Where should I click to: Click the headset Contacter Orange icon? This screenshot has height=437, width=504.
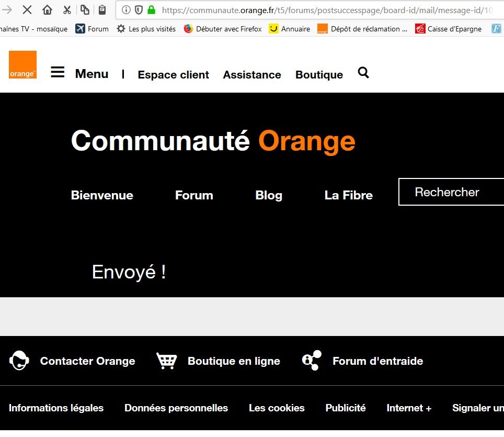(x=19, y=361)
